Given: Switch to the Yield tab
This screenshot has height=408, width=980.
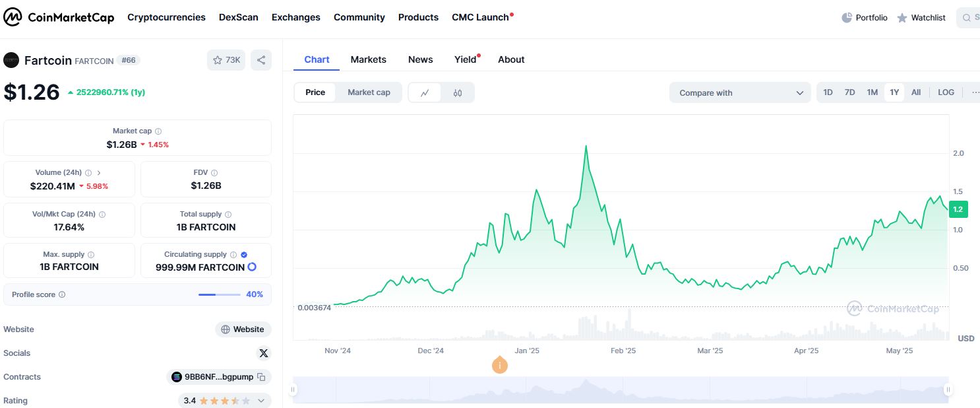Looking at the screenshot, I should point(466,59).
